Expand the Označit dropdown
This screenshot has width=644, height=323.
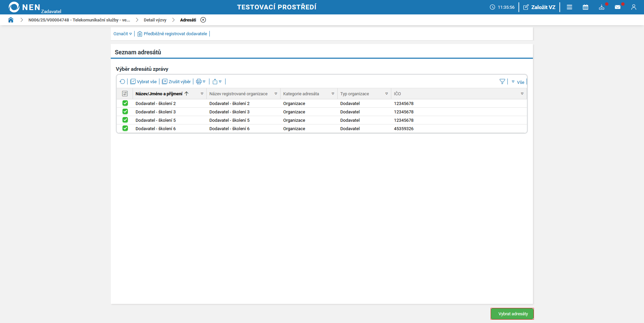122,34
